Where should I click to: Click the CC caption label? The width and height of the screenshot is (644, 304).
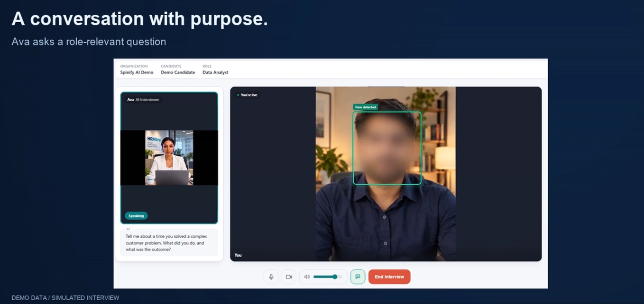click(x=129, y=229)
